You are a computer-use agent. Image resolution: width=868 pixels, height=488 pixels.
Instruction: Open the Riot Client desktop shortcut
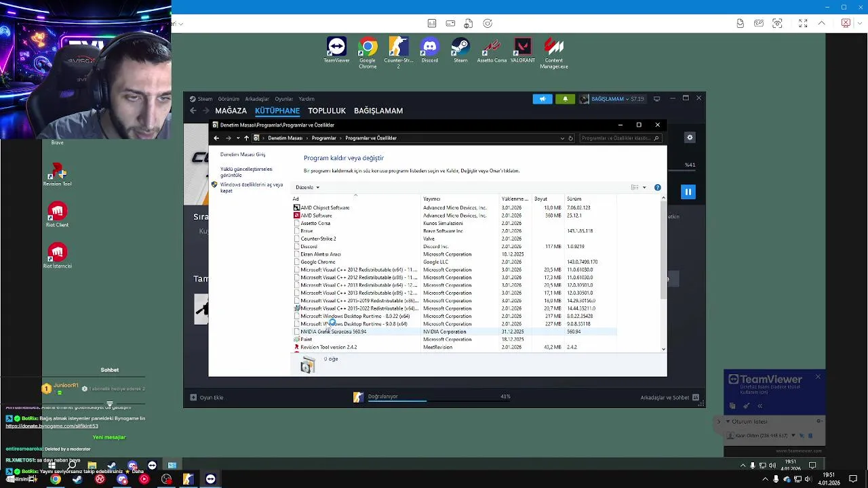tap(57, 215)
